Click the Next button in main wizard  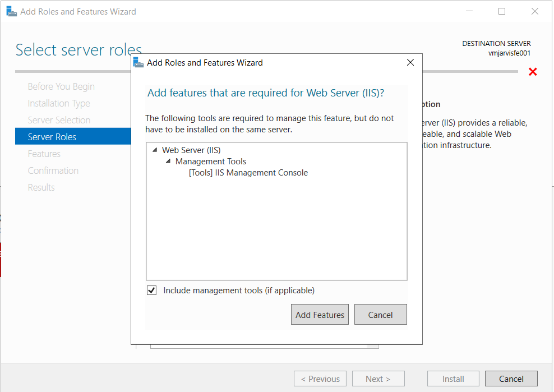378,379
